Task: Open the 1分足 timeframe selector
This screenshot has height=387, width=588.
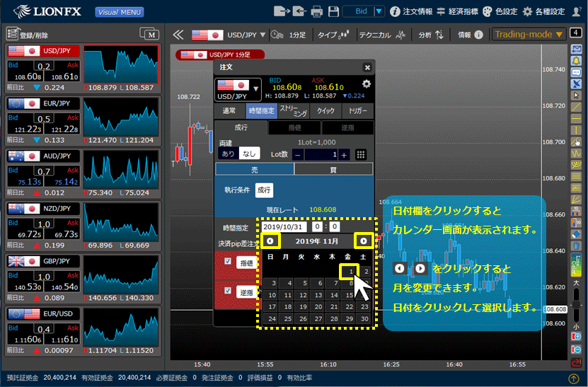Action: (289, 35)
